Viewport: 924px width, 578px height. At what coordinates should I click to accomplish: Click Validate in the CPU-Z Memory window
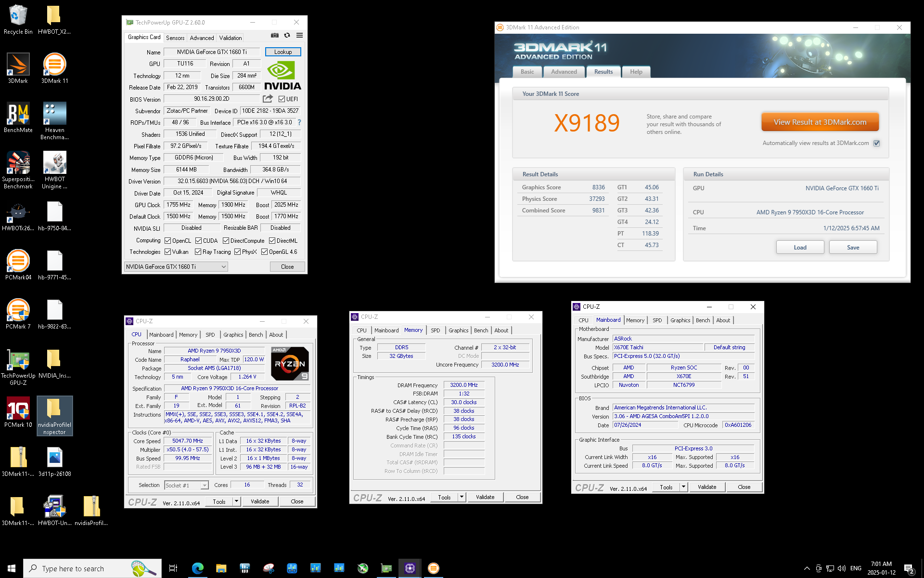pyautogui.click(x=485, y=497)
